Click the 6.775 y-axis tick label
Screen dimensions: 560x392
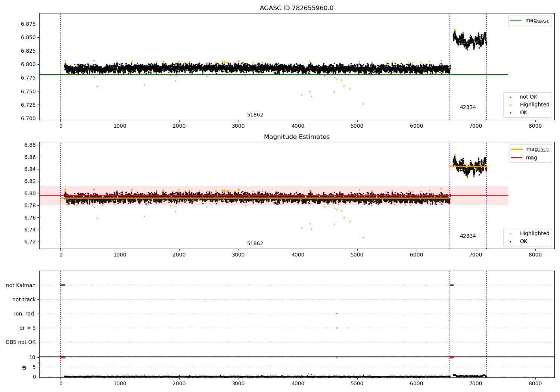pyautogui.click(x=28, y=78)
